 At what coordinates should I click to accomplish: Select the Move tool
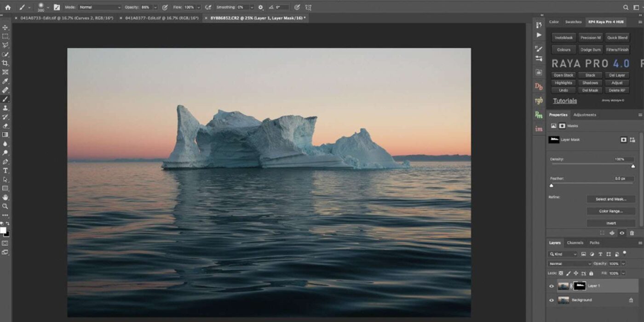pyautogui.click(x=6, y=28)
